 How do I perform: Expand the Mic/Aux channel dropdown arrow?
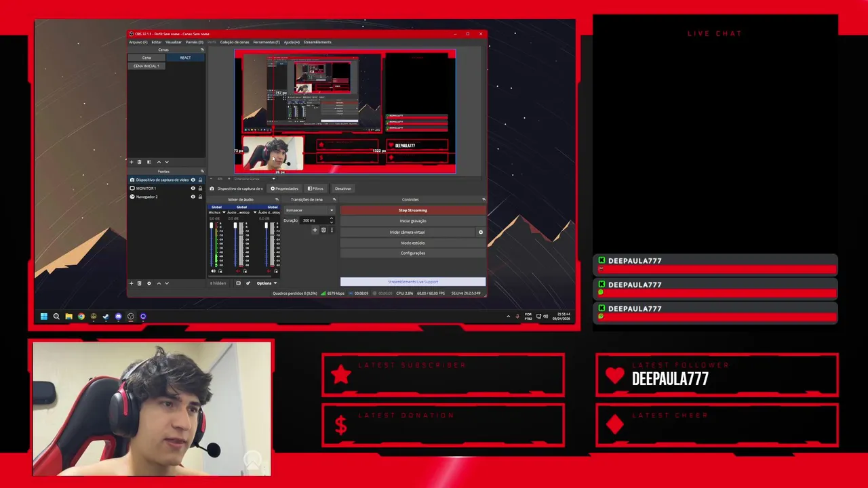(223, 213)
